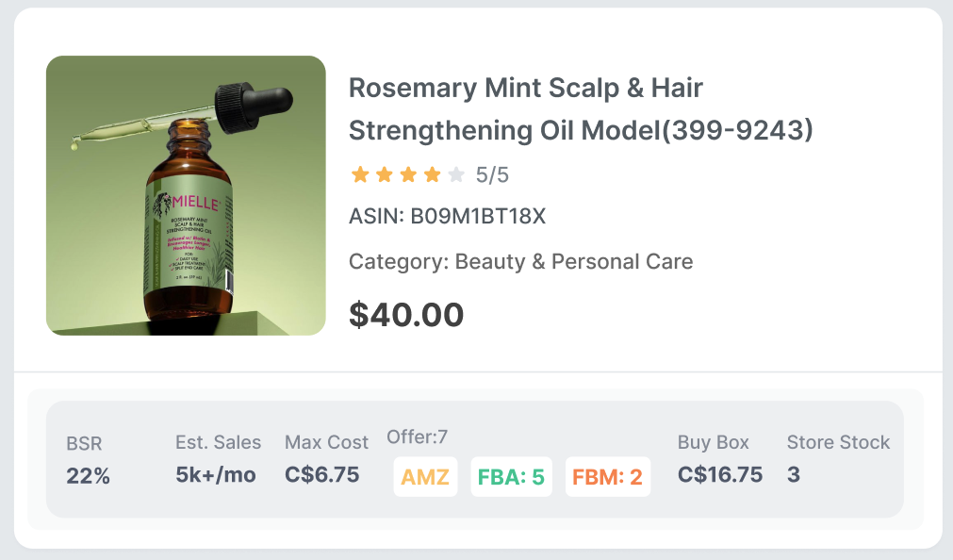953x560 pixels.
Task: Open the Rosemary Mint Scalp product title
Action: (x=581, y=108)
